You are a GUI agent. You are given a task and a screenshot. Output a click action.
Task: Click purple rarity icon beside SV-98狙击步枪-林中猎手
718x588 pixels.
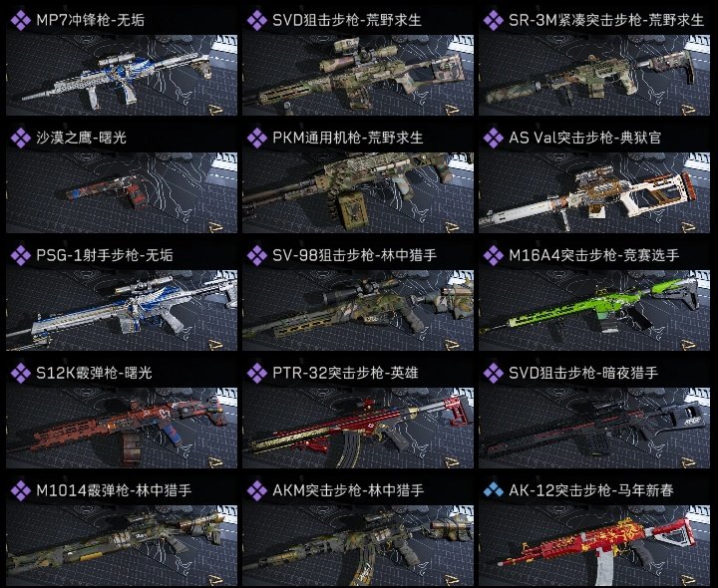257,256
